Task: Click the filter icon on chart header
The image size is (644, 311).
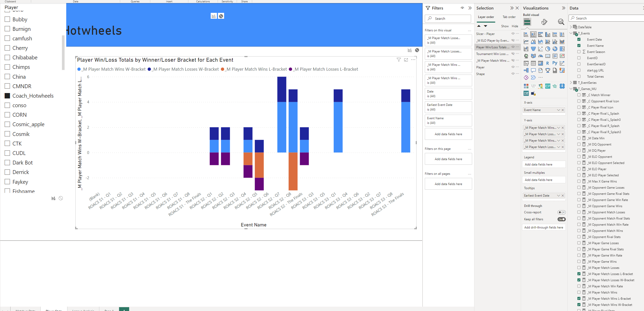Action: click(399, 60)
